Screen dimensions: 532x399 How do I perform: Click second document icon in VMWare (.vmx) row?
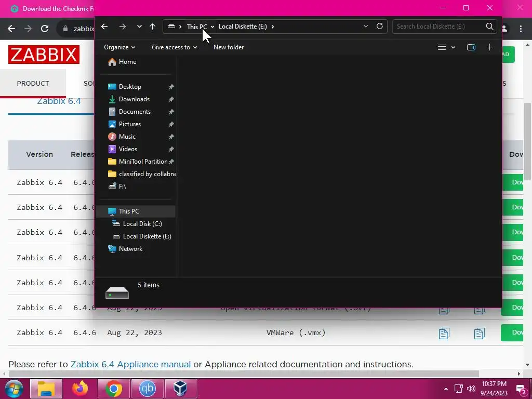pyautogui.click(x=479, y=333)
